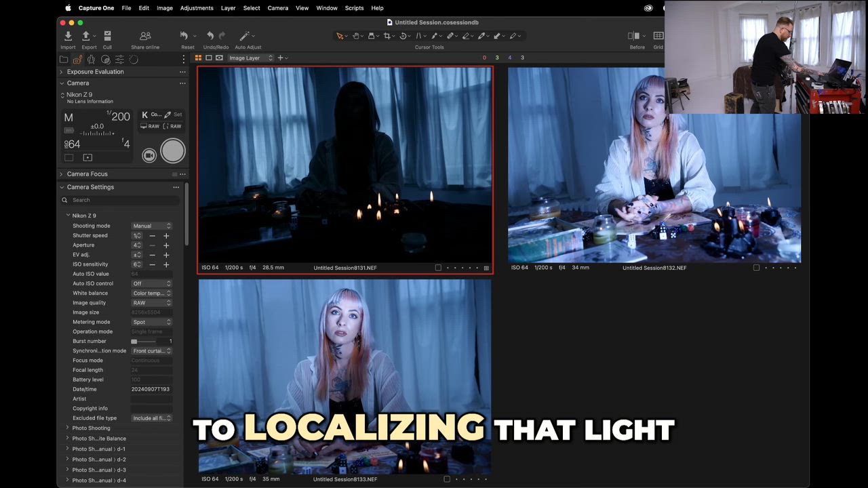Switch to the Capture tool tab camera icon
The image size is (868, 488).
(x=77, y=60)
